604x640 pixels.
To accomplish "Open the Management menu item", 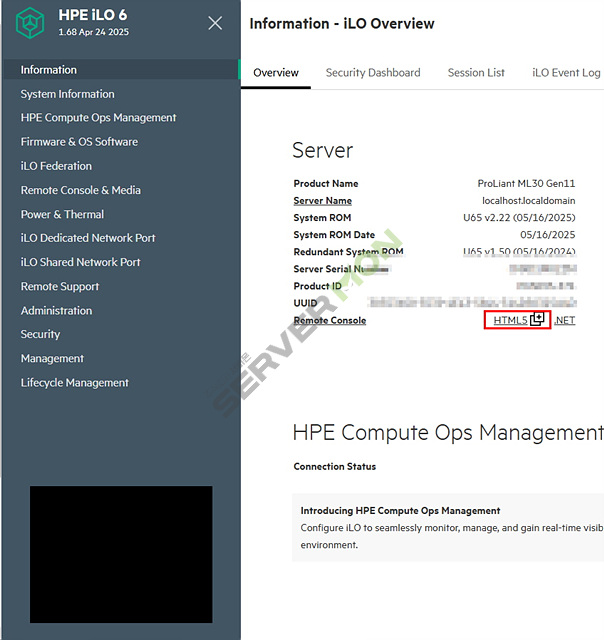I will click(52, 358).
